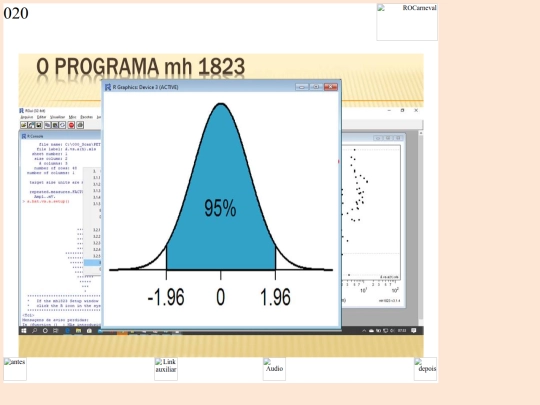Screen dimensions: 540x405
Task: Click the 0 axis label
Action: pyautogui.click(x=221, y=297)
